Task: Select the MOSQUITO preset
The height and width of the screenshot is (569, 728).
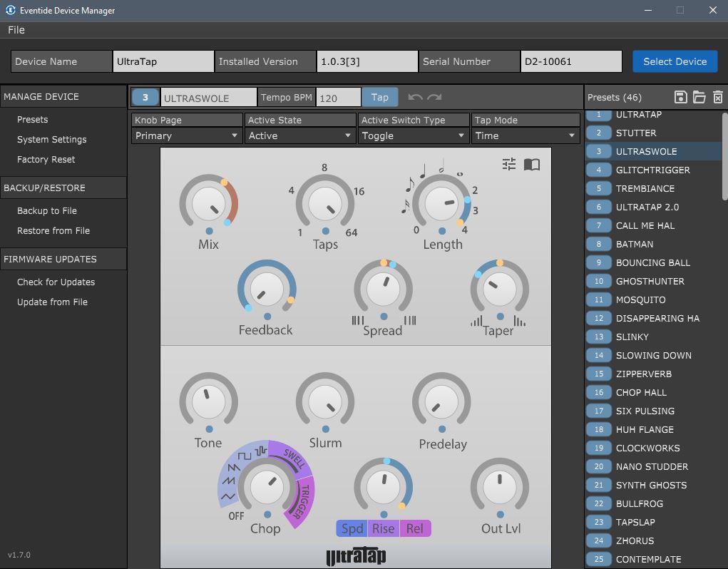Action: (x=653, y=299)
